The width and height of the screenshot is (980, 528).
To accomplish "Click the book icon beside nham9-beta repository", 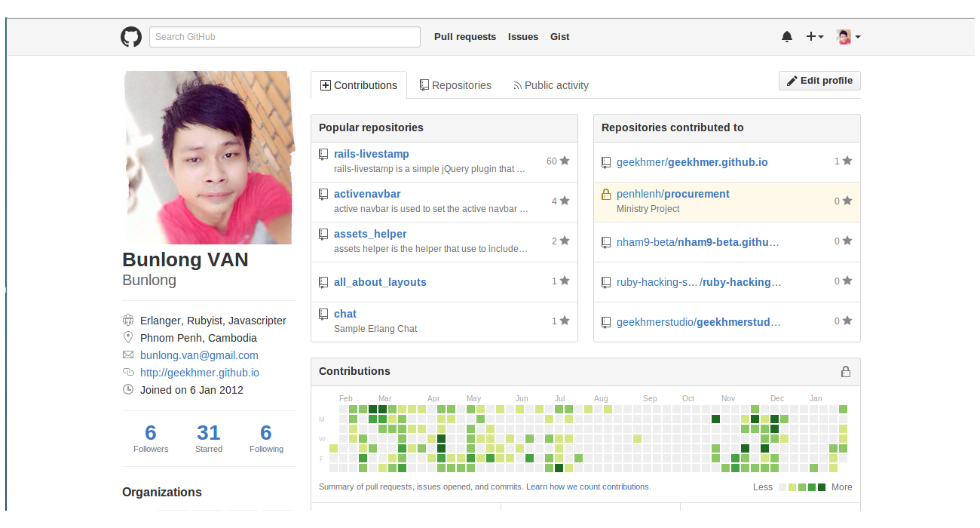I will 606,242.
